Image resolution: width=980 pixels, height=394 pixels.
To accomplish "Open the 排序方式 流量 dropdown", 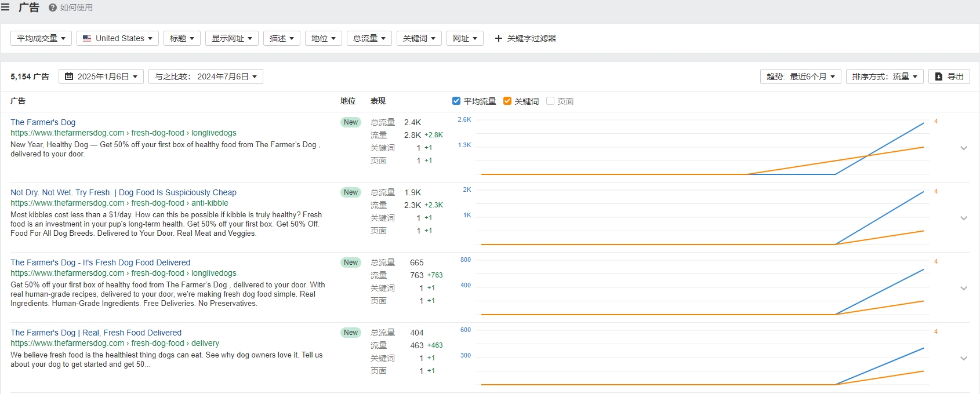I will pos(885,76).
